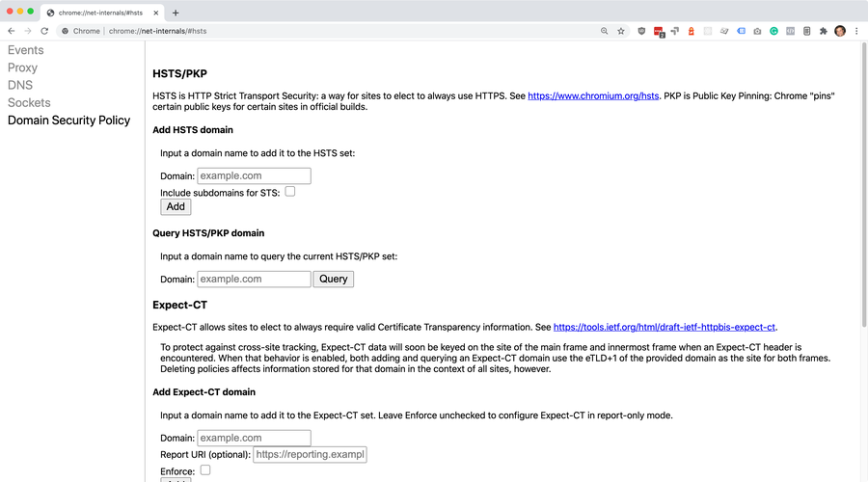
Task: Open the chromium.org/hsts link
Action: (593, 96)
